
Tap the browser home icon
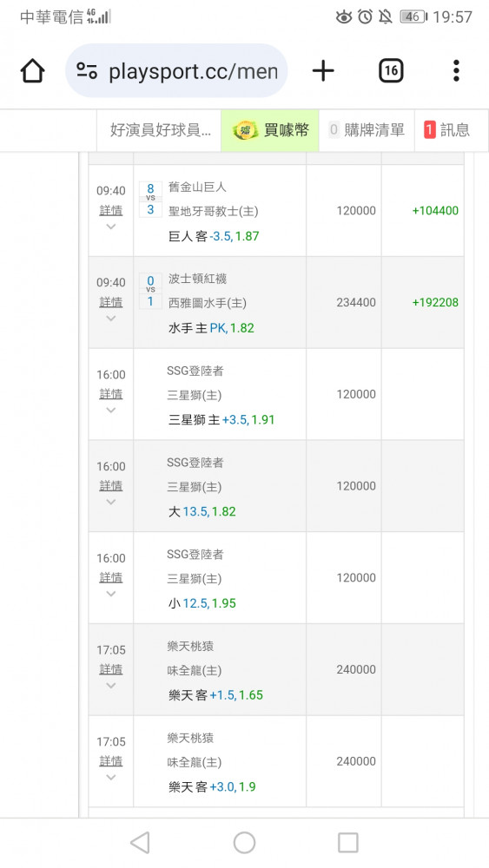(32, 71)
